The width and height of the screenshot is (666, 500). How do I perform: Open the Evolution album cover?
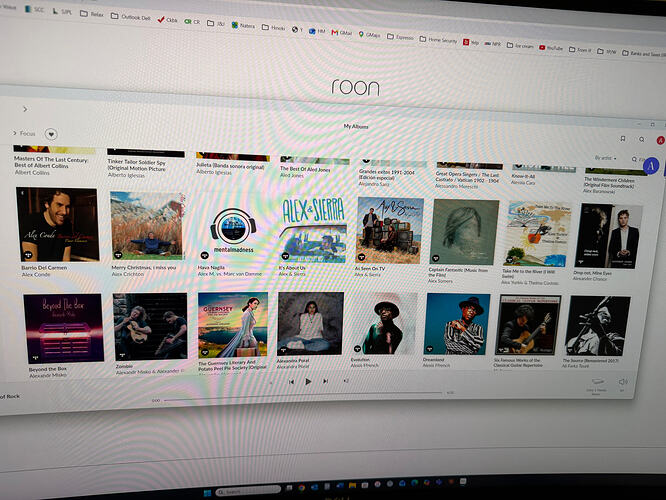[384, 323]
